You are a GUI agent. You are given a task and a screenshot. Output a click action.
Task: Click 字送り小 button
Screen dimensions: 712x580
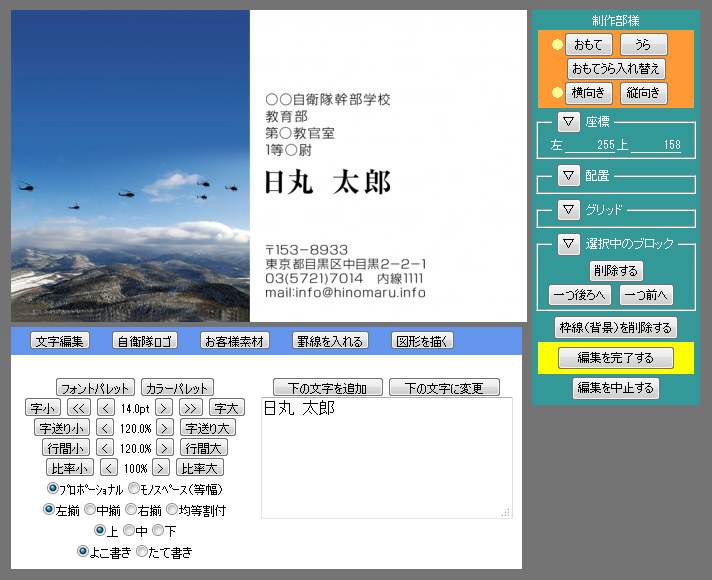click(62, 427)
